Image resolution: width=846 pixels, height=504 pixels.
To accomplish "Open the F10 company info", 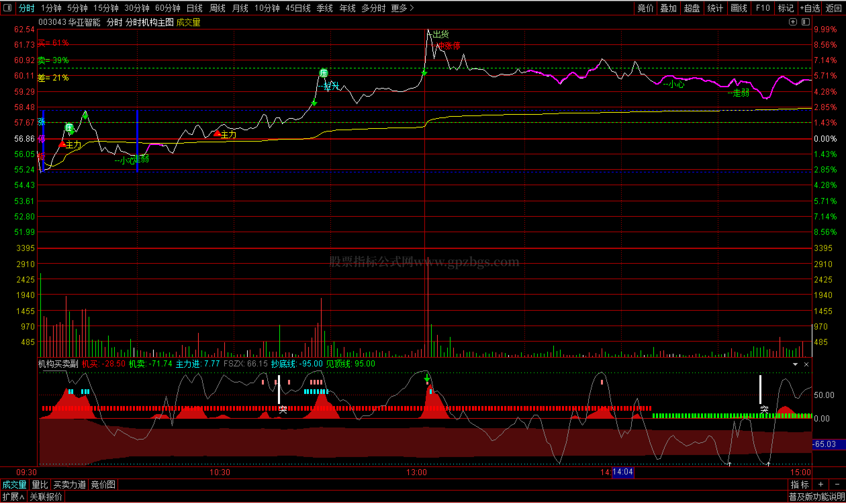I will (x=762, y=8).
